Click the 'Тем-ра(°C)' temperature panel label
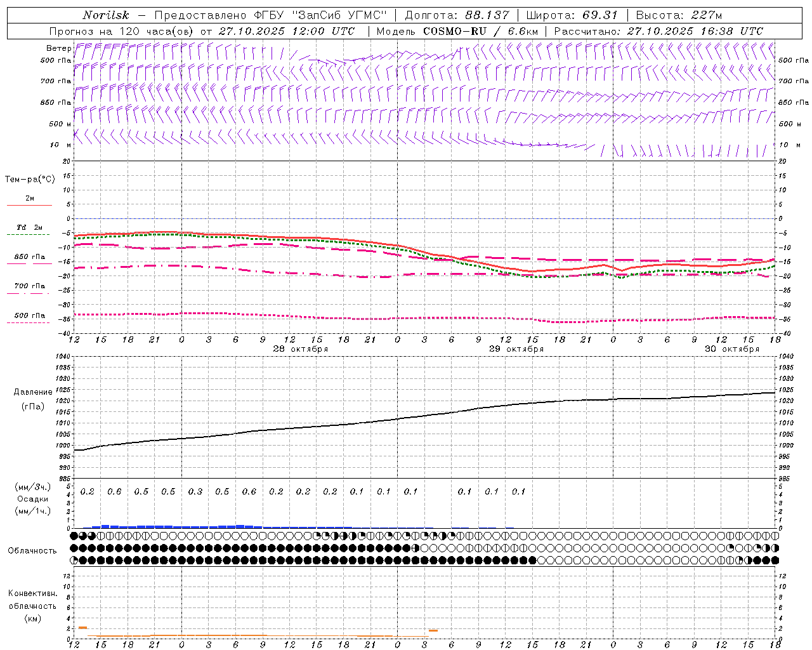The height and width of the screenshot is (650, 812). tap(30, 180)
